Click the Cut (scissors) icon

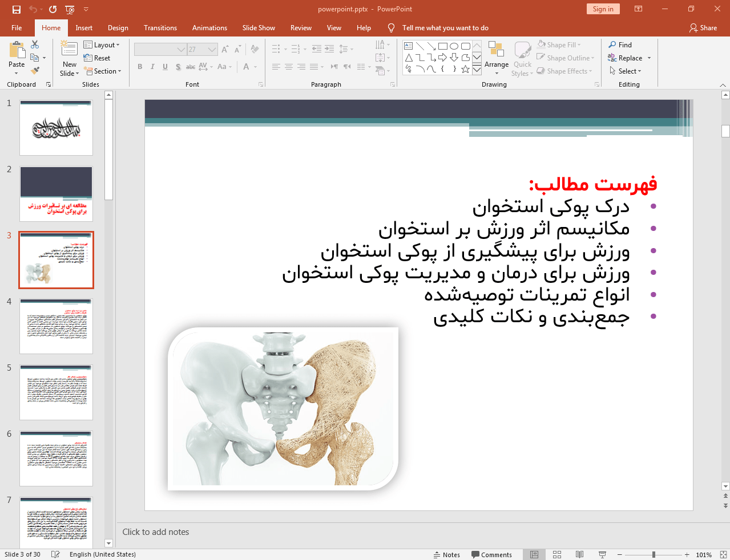click(34, 44)
